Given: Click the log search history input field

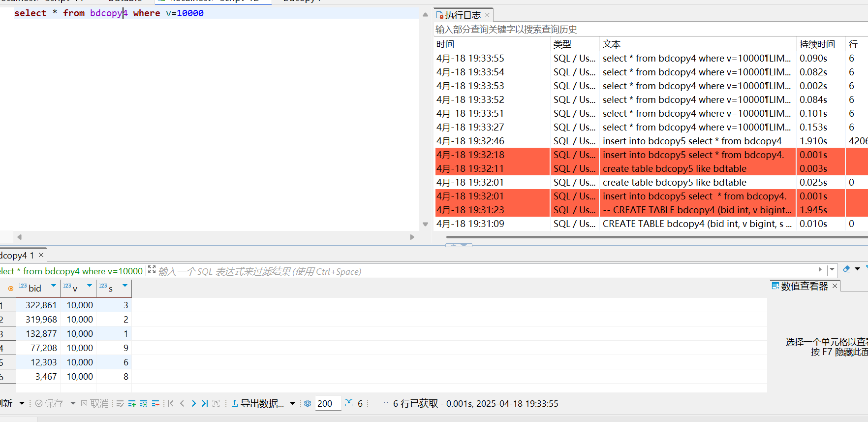Looking at the screenshot, I should (x=651, y=30).
